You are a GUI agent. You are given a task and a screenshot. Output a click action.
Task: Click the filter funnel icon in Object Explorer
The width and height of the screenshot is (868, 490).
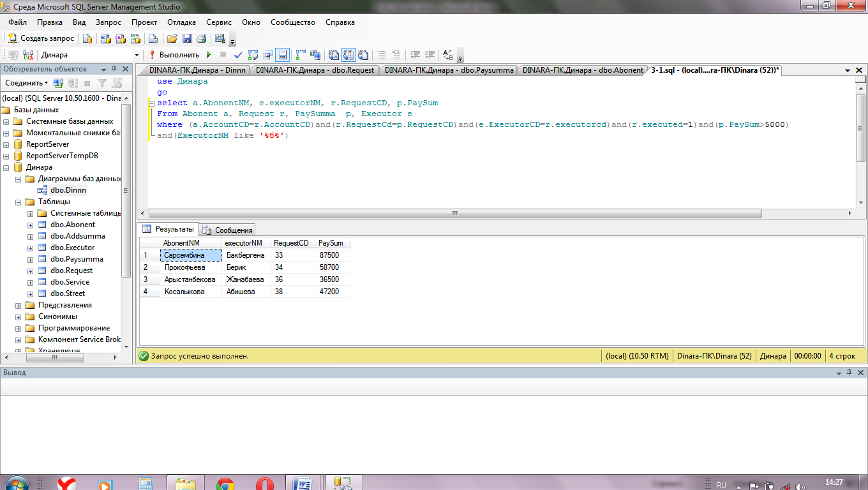tap(102, 83)
